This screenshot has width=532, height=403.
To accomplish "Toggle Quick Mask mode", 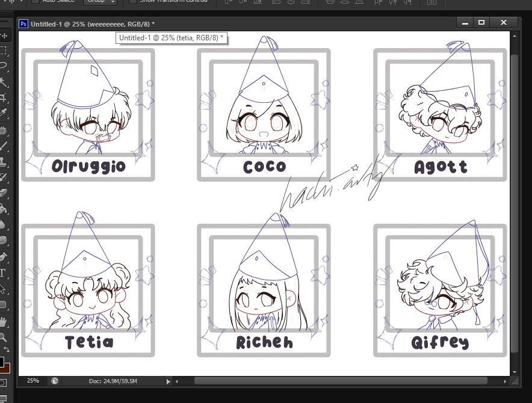I will [3, 383].
